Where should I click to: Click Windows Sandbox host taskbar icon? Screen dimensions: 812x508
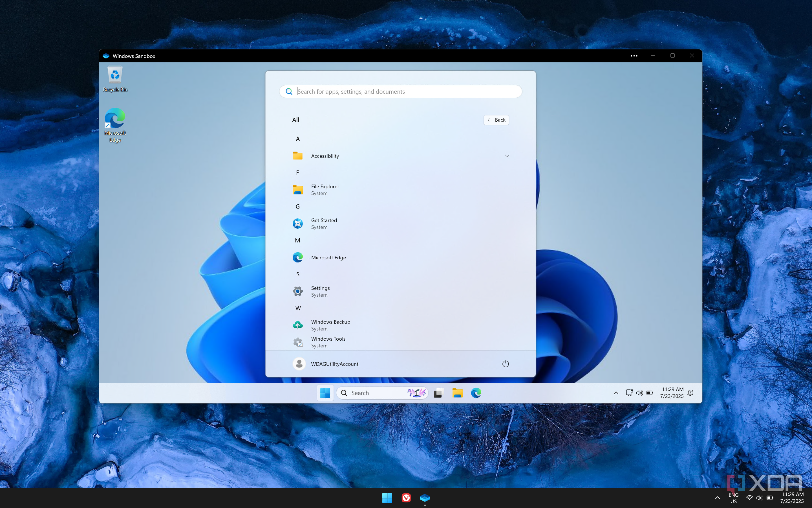425,498
